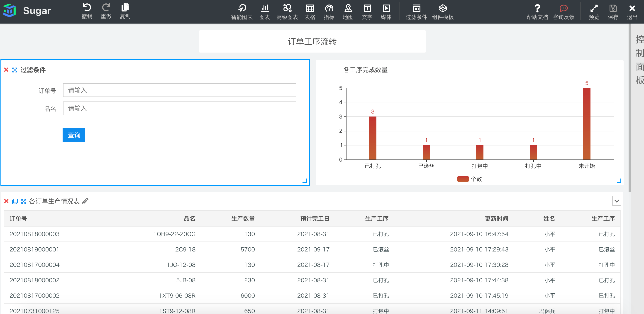Viewport: 644px width, 314px height.
Task: Open the control panel (控制面板) sidebar
Action: coord(639,60)
